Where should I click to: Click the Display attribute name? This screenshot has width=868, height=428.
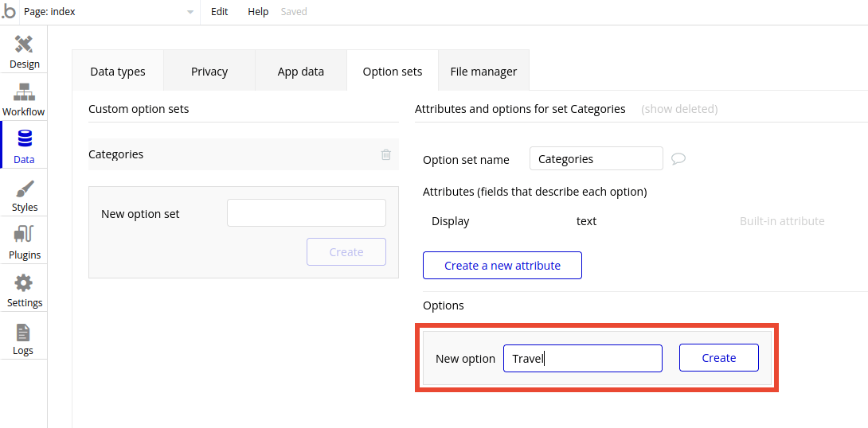point(450,221)
